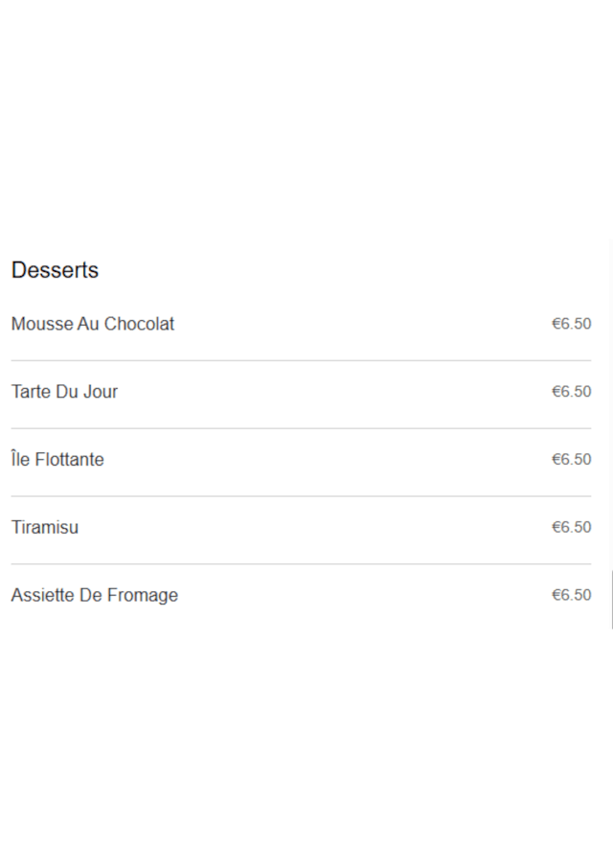Click the Tarte Du Jour €6.50 price
Viewport: 613px width, 868px height.
pyautogui.click(x=571, y=392)
